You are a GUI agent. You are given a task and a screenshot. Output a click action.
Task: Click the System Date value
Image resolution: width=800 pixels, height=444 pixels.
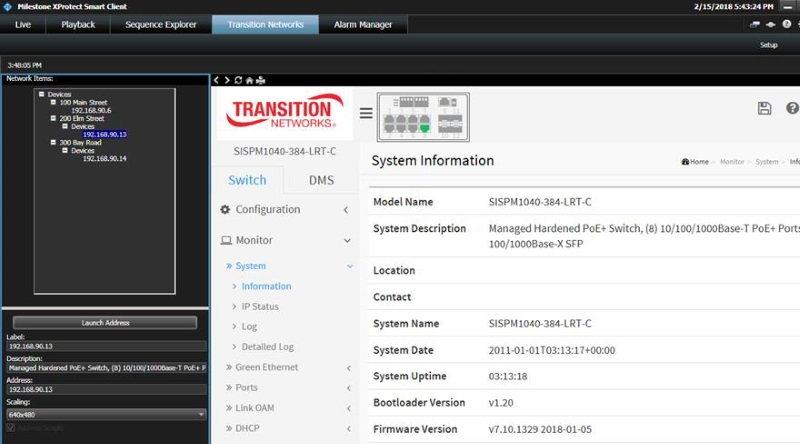[x=552, y=350]
